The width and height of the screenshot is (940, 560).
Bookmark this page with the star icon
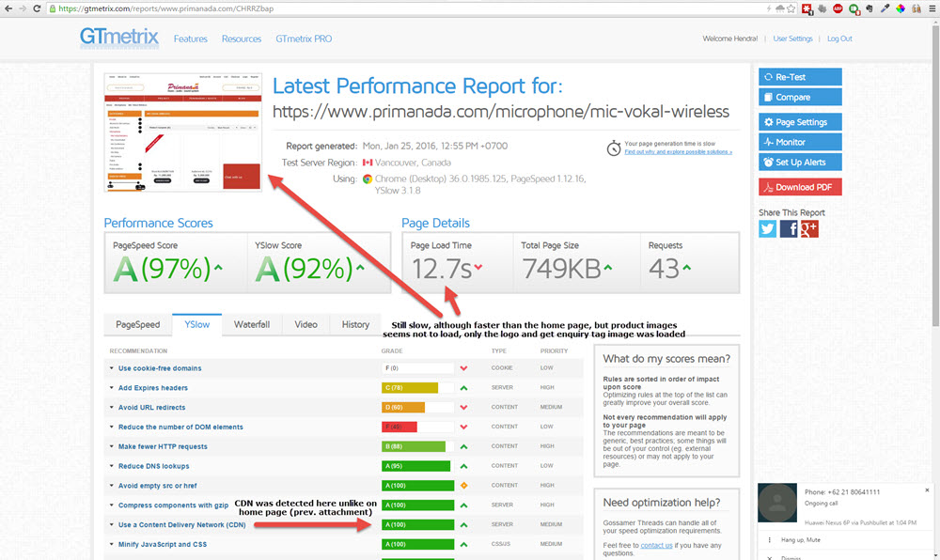point(791,8)
